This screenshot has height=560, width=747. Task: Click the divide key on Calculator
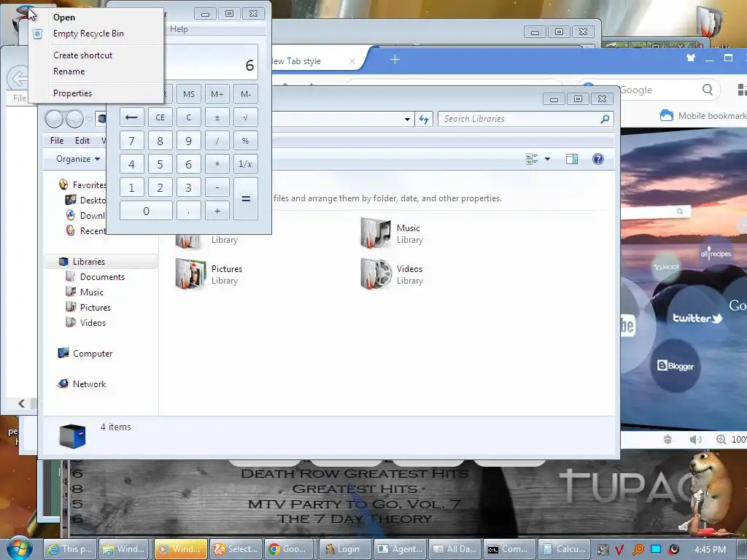(x=217, y=141)
